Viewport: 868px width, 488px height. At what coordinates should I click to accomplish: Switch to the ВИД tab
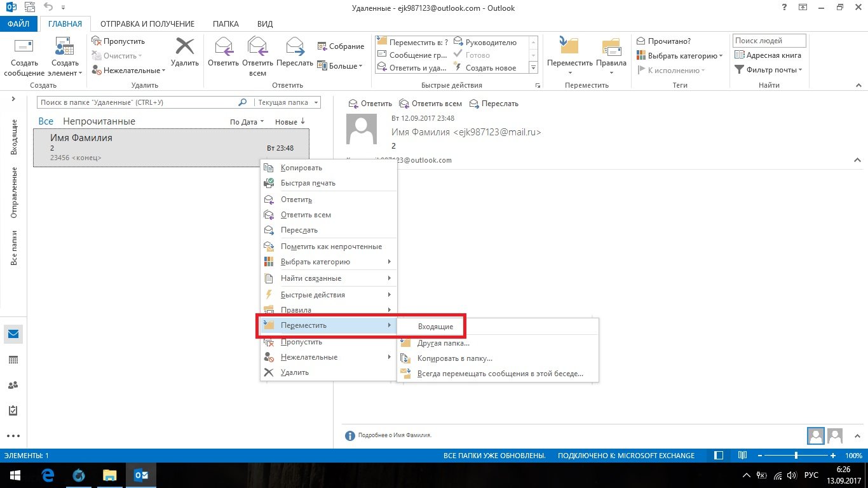point(265,24)
